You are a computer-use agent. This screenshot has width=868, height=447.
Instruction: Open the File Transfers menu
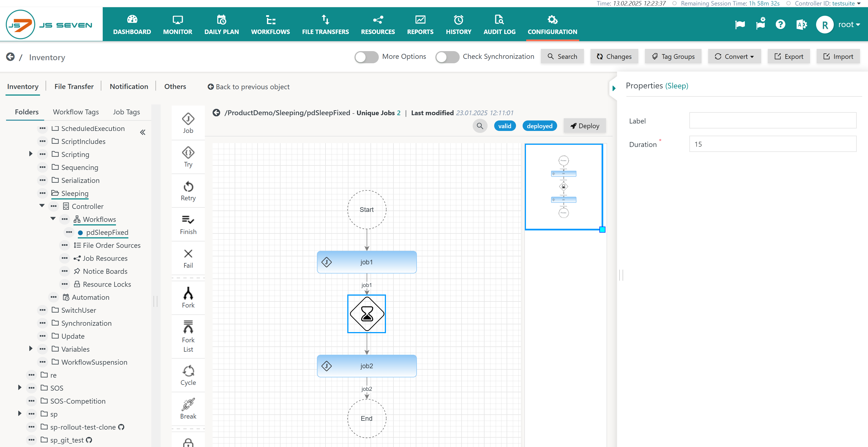(x=325, y=25)
